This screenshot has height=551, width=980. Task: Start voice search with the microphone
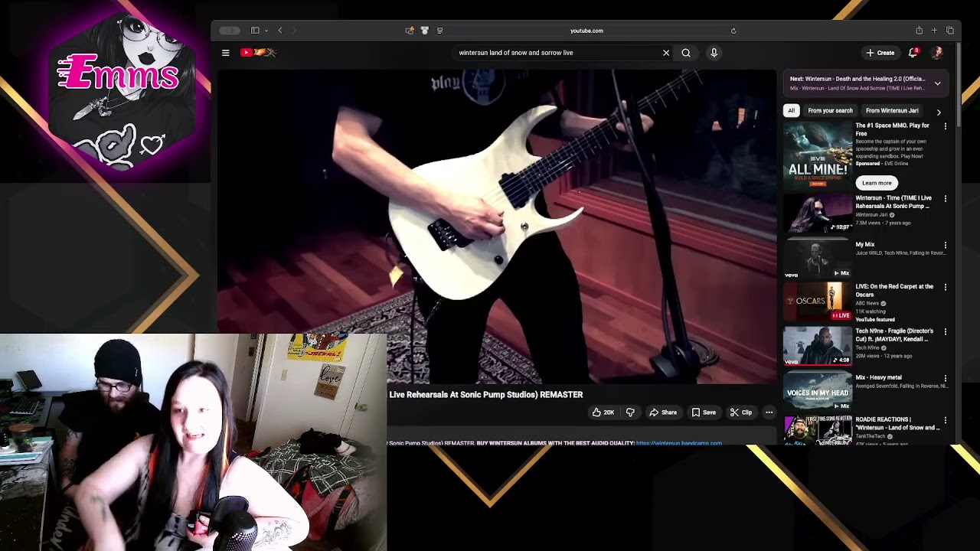point(714,53)
